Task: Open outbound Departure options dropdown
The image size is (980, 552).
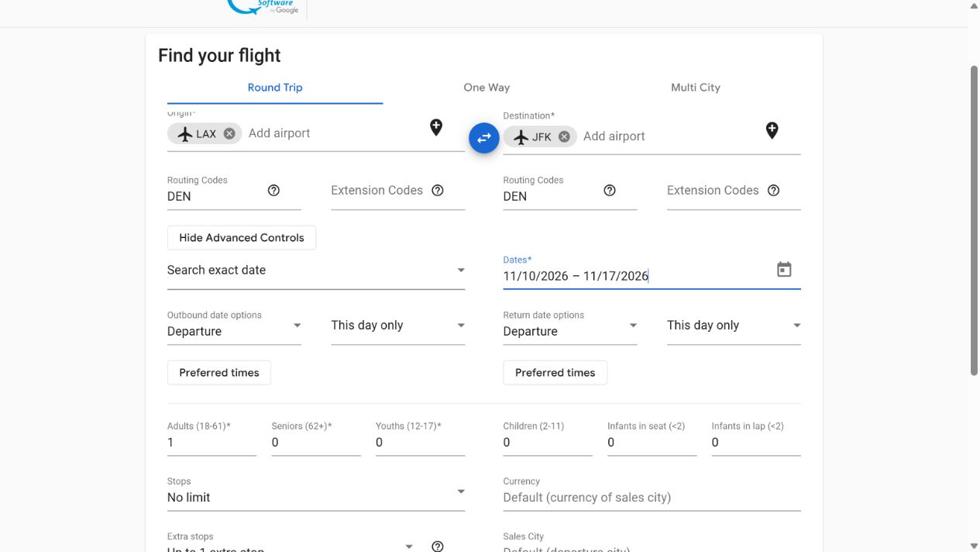Action: [234, 326]
